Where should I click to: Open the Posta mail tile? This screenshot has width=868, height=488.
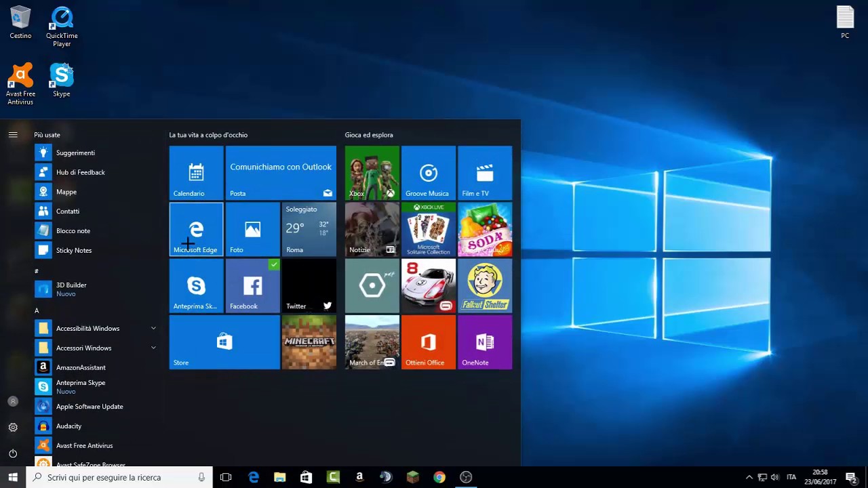click(x=281, y=173)
